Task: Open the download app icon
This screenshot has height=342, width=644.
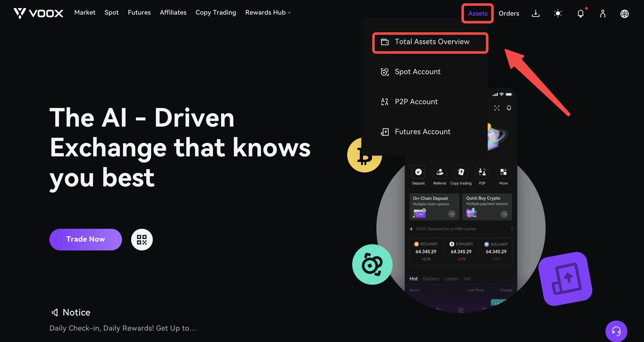Action: (536, 13)
